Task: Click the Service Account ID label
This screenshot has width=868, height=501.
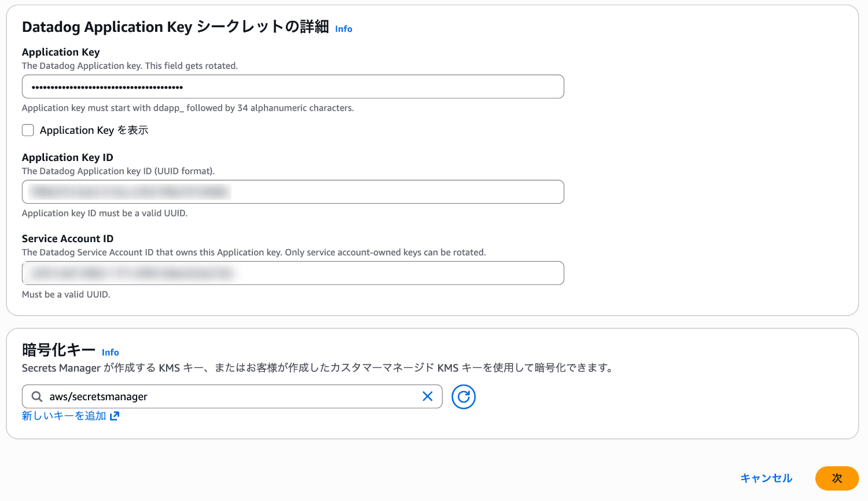Action: coord(68,239)
